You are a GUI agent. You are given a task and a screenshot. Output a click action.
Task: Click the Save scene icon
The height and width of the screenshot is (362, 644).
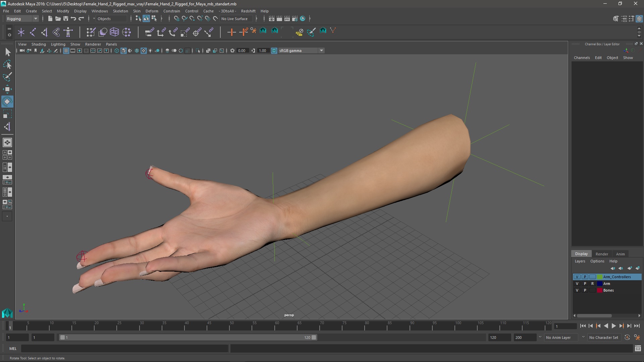pyautogui.click(x=66, y=19)
